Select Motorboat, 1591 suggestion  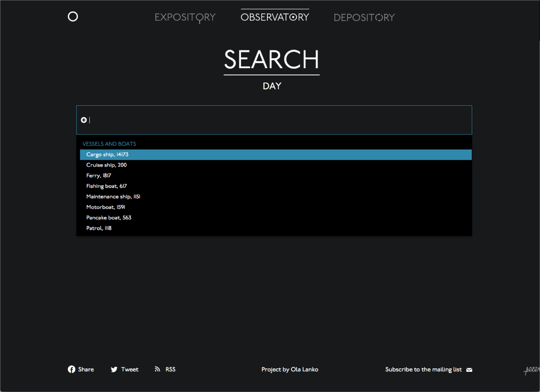coord(106,207)
